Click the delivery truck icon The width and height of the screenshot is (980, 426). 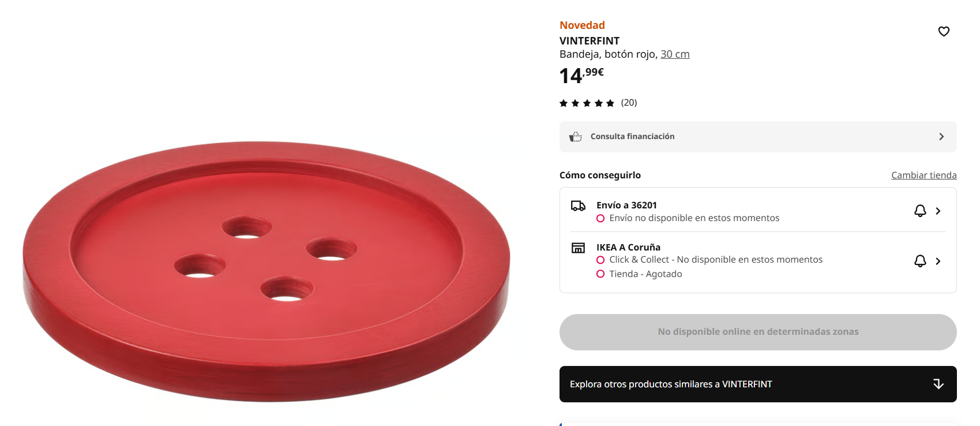tap(578, 206)
